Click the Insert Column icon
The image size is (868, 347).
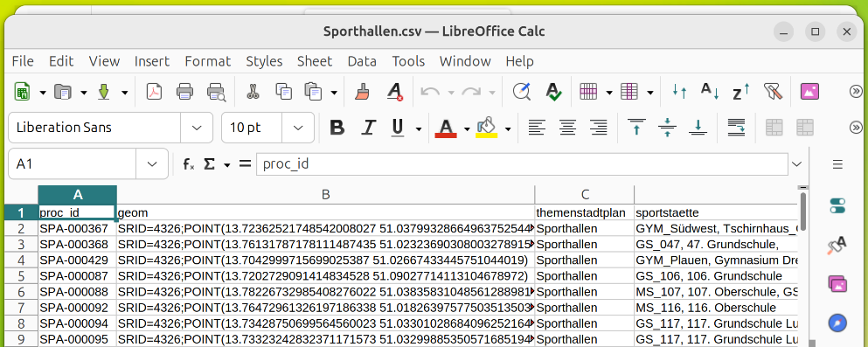tap(629, 92)
